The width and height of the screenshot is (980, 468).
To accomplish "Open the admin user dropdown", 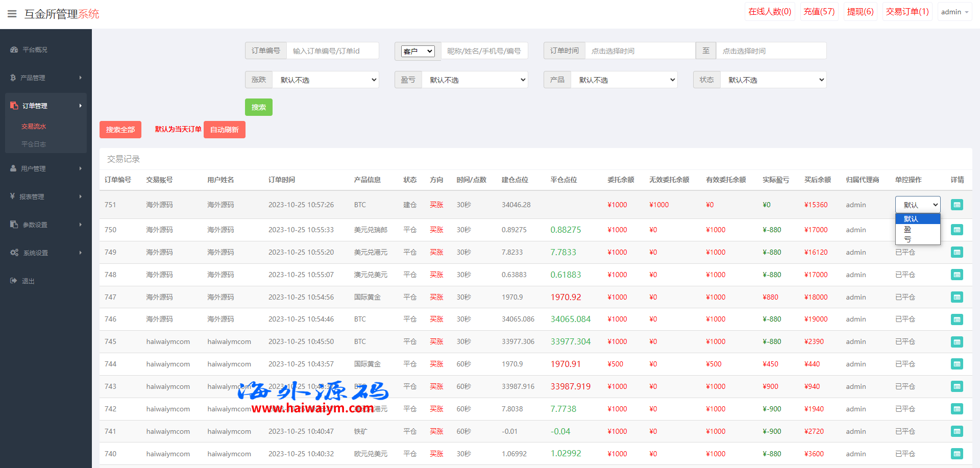I will pyautogui.click(x=954, y=12).
